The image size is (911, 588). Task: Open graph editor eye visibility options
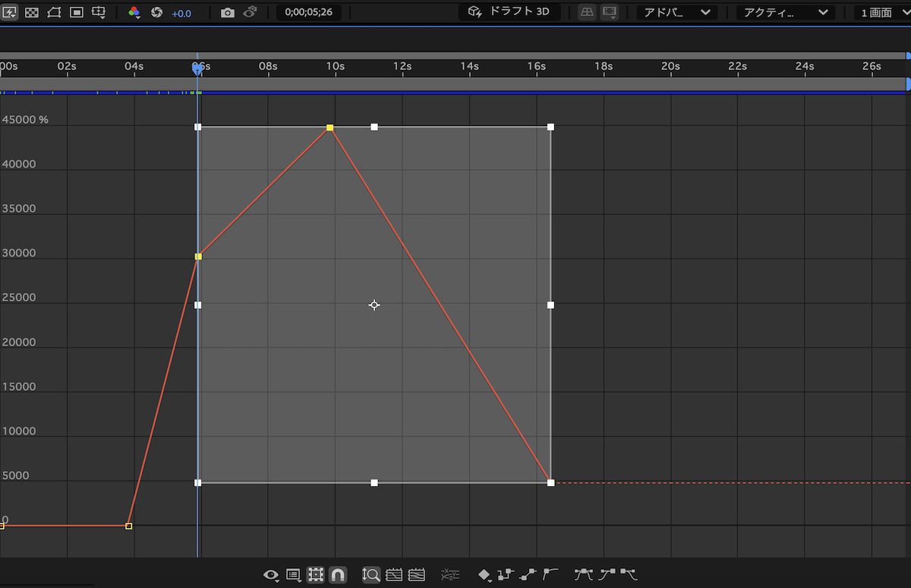pos(271,575)
